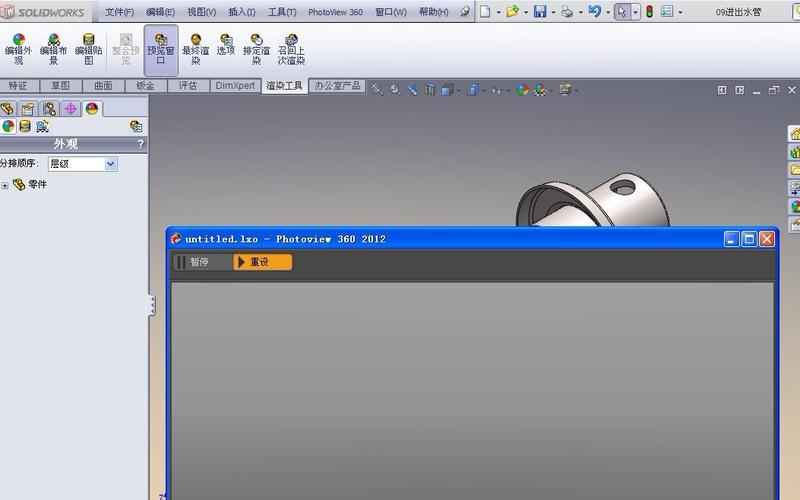Switch to the 钣金 tab
This screenshot has width=800, height=500.
pyautogui.click(x=145, y=86)
